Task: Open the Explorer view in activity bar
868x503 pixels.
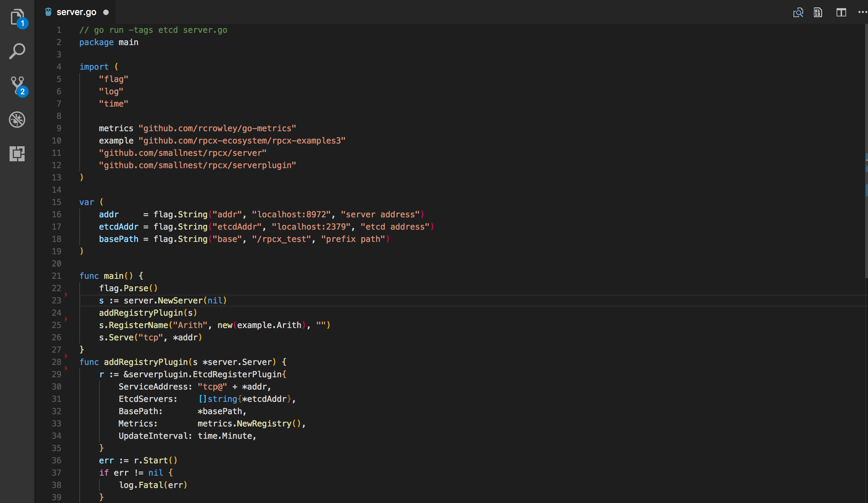Action: point(17,17)
